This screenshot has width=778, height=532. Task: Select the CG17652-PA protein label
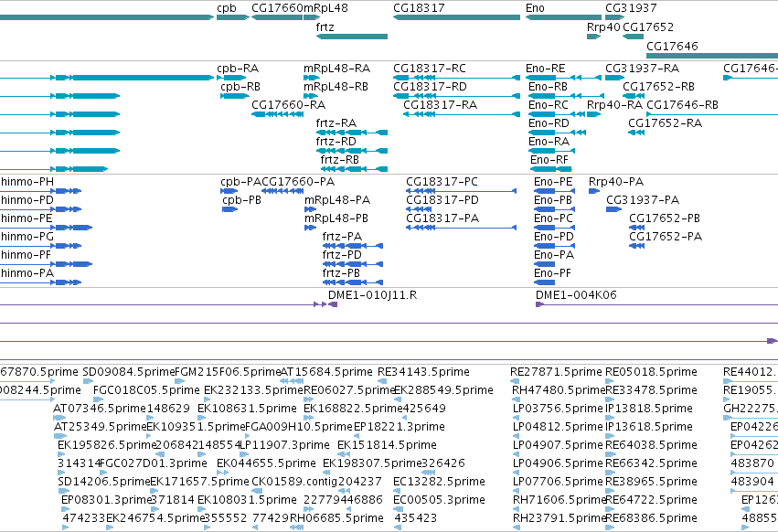click(666, 238)
